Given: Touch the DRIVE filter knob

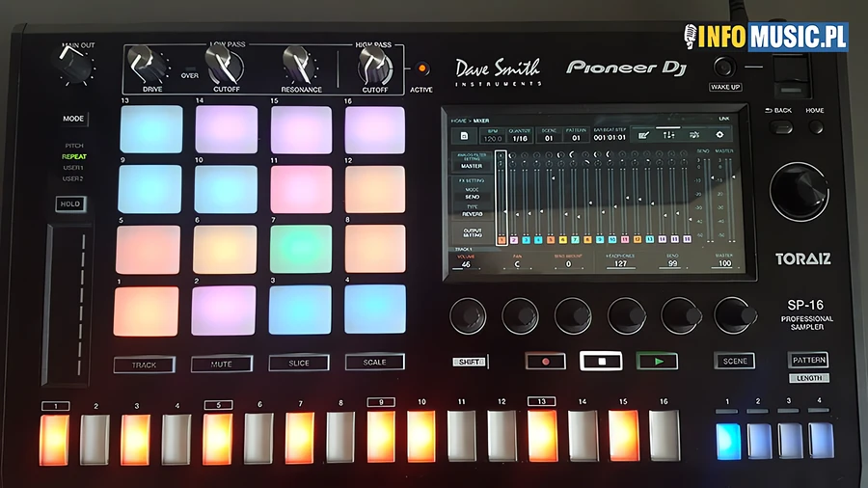Looking at the screenshot, I should pyautogui.click(x=145, y=64).
